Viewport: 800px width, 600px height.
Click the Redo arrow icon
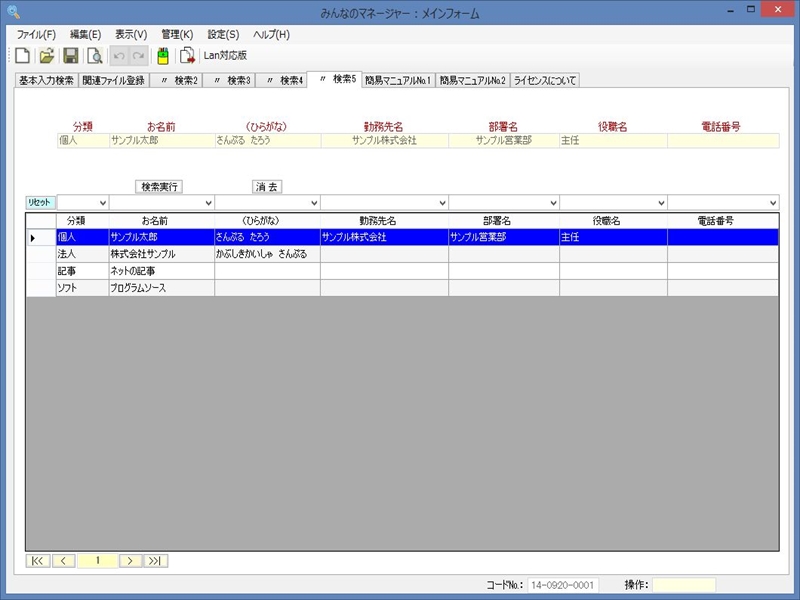point(138,56)
